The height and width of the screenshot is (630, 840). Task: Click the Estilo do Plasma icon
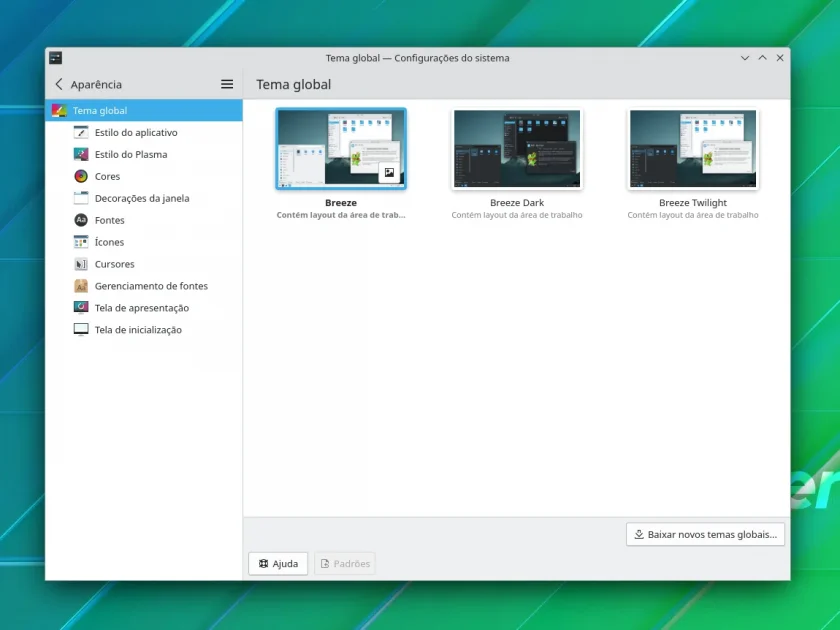tap(81, 154)
